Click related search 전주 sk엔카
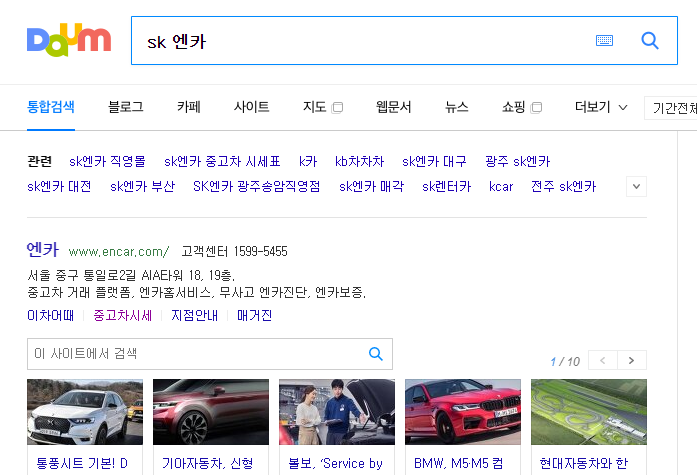The width and height of the screenshot is (697, 475). [x=564, y=187]
